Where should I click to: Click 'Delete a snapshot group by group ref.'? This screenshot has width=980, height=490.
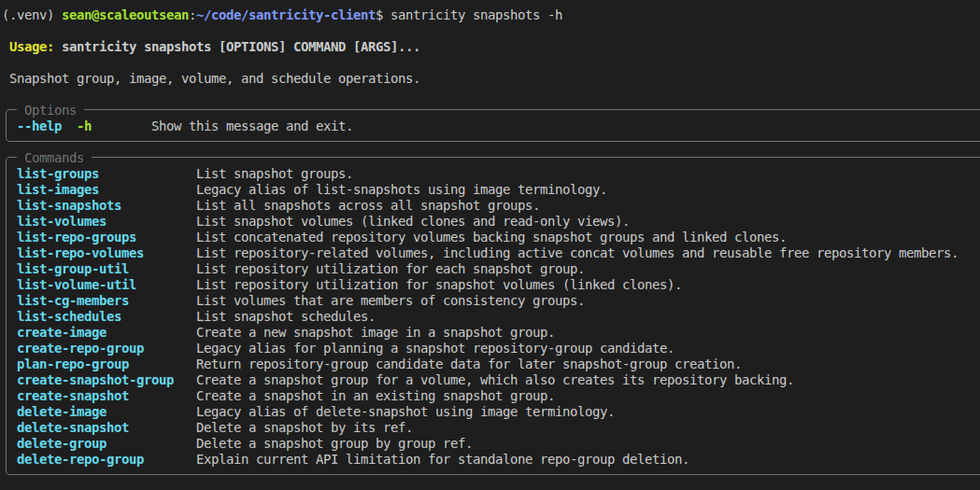tap(334, 444)
